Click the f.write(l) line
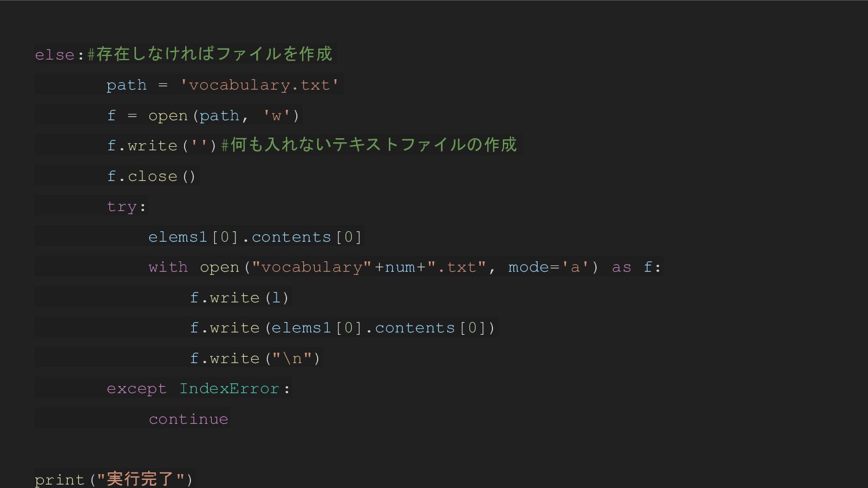The width and height of the screenshot is (868, 488). click(240, 298)
